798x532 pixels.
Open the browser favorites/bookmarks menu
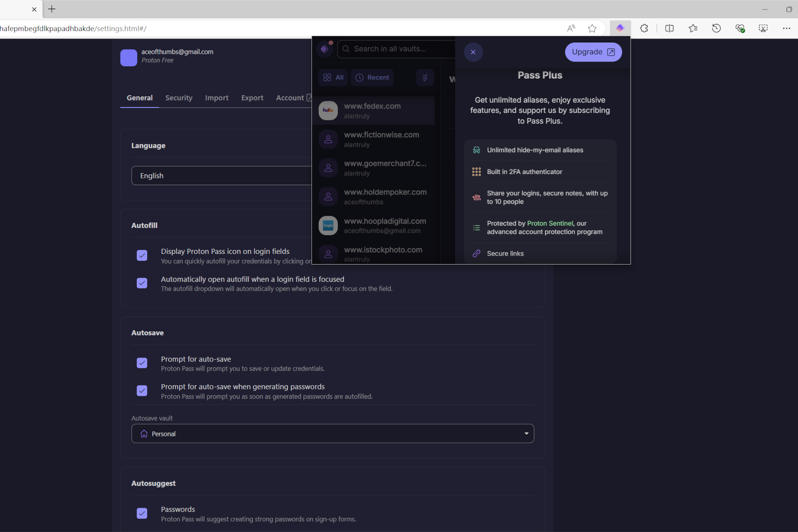[693, 27]
